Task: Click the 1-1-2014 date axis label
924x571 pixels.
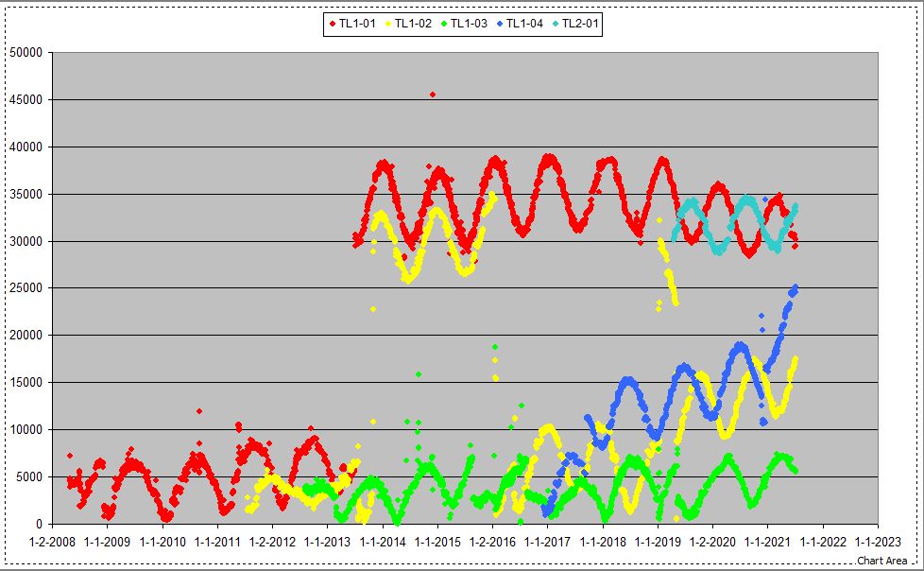Action: [383, 543]
